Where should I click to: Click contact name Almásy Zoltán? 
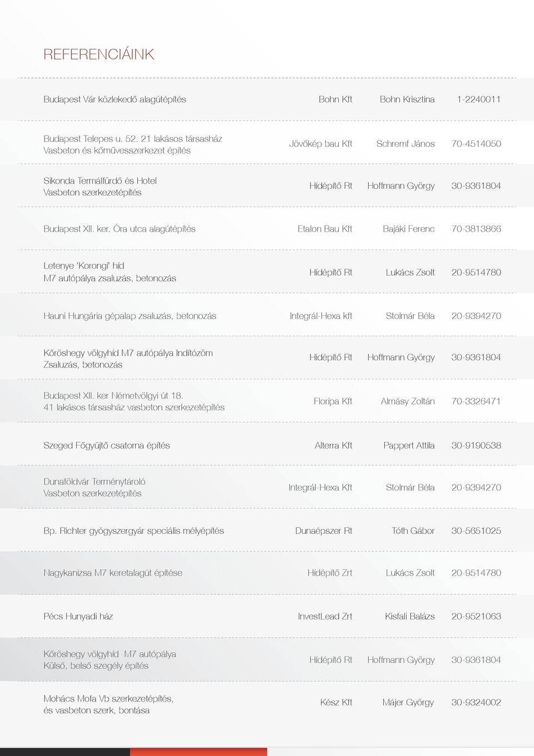click(x=408, y=401)
